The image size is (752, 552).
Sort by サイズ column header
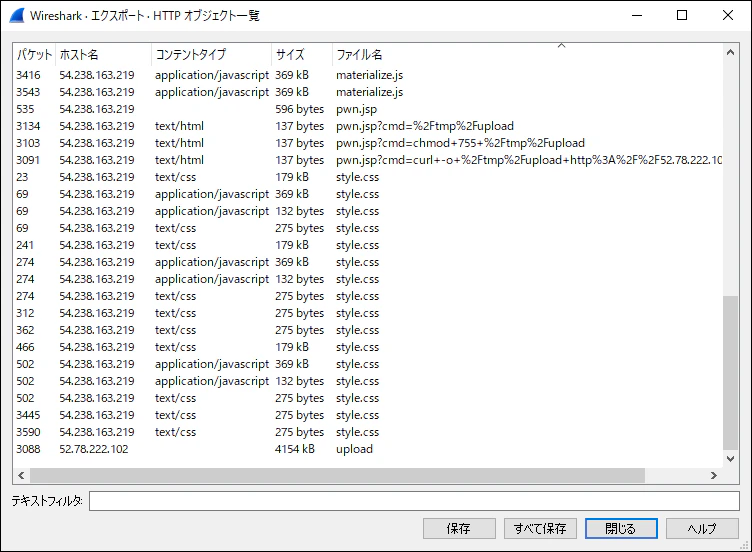click(x=302, y=55)
